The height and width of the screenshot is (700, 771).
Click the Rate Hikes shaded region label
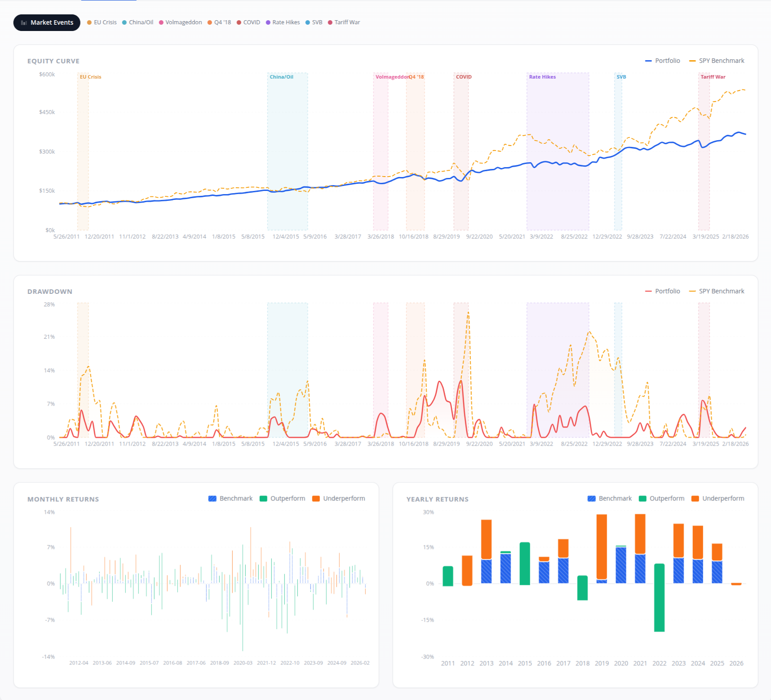click(x=542, y=77)
